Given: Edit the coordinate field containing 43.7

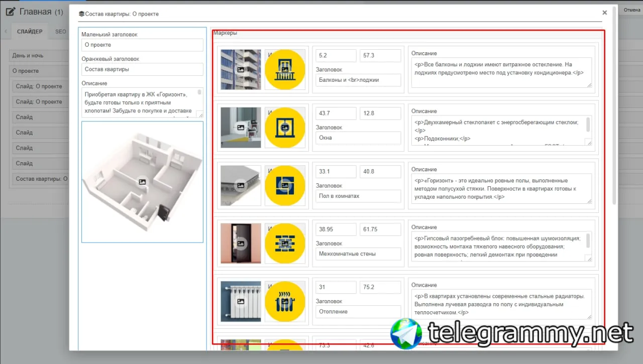Looking at the screenshot, I should [336, 113].
